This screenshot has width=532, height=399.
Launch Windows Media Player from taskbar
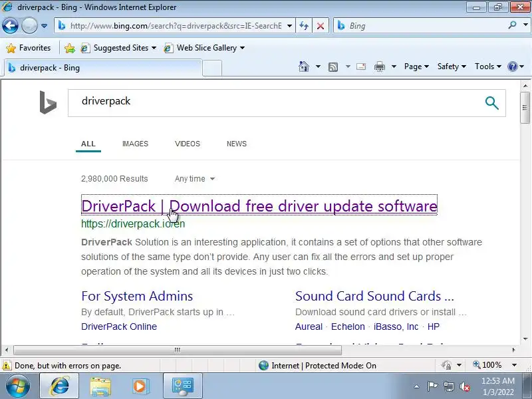click(140, 386)
